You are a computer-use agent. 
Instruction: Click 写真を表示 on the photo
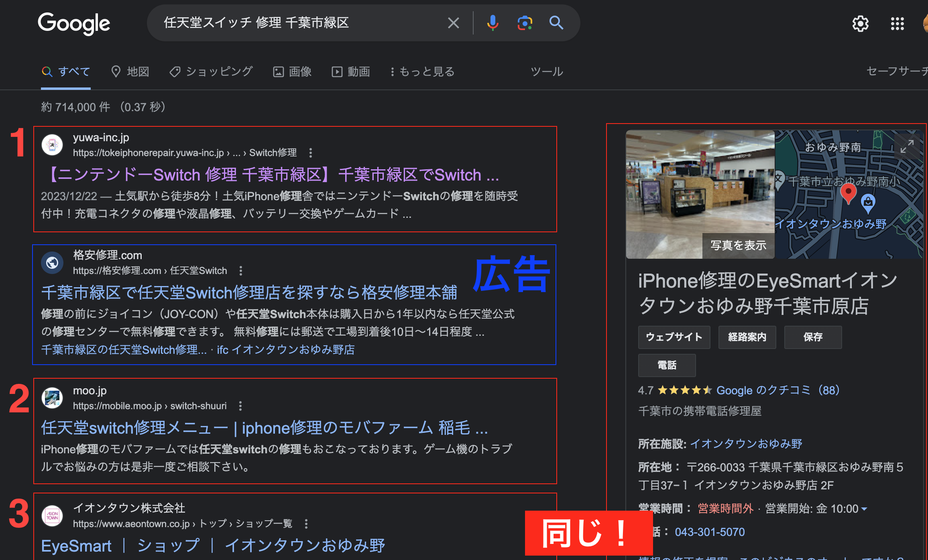coord(738,246)
